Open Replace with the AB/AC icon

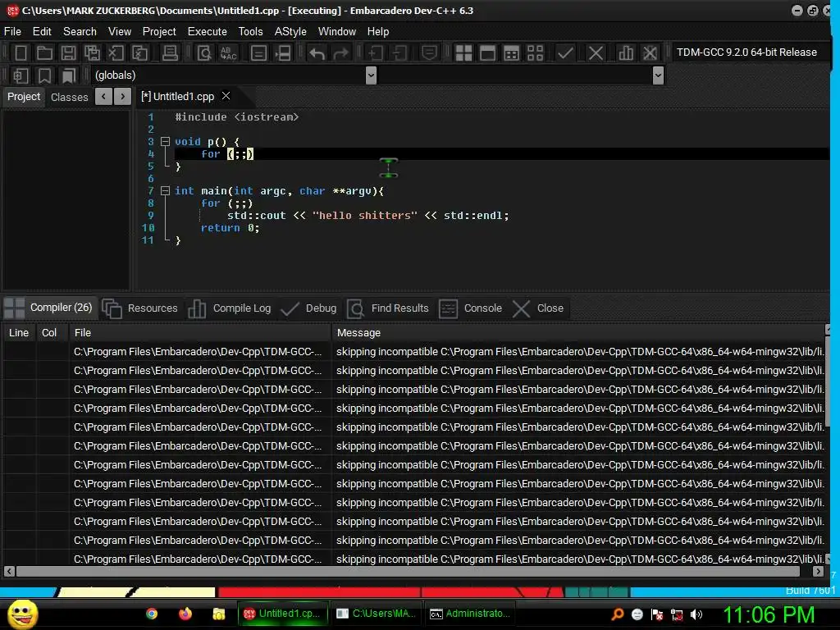tap(228, 52)
